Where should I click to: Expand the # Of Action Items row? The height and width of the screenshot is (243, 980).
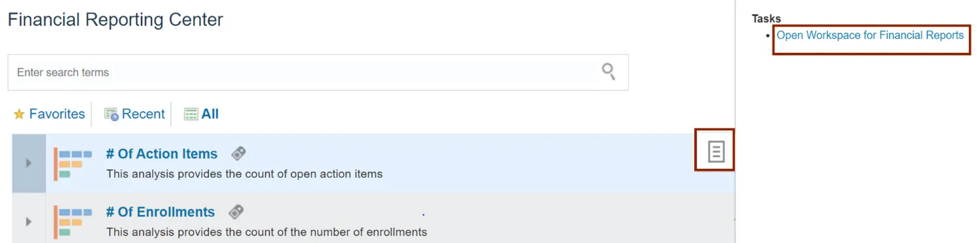[29, 164]
